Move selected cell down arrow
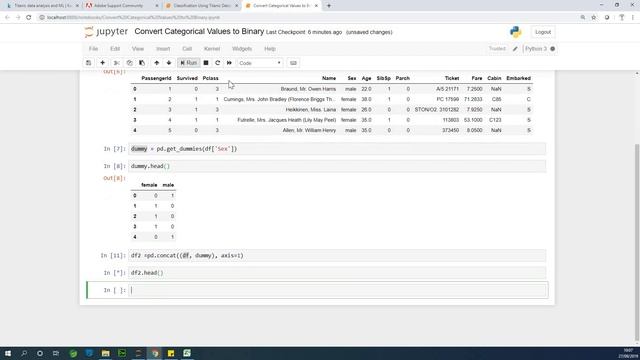Screen dimensions: 640x360 tap(169, 63)
